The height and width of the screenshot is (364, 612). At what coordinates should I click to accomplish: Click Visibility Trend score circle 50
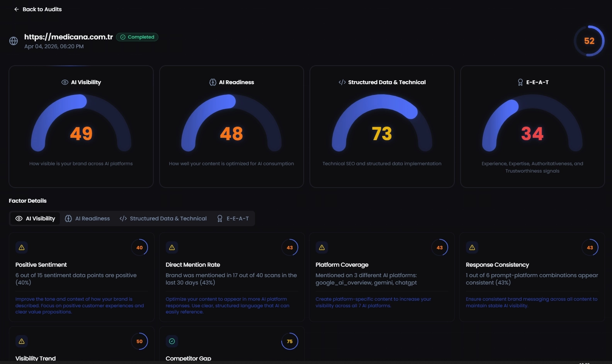pos(139,341)
